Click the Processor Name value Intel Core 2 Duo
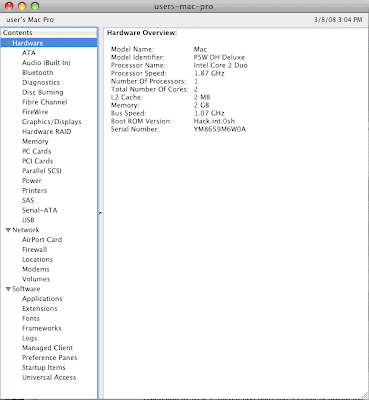Image resolution: width=369 pixels, height=400 pixels. 220,65
